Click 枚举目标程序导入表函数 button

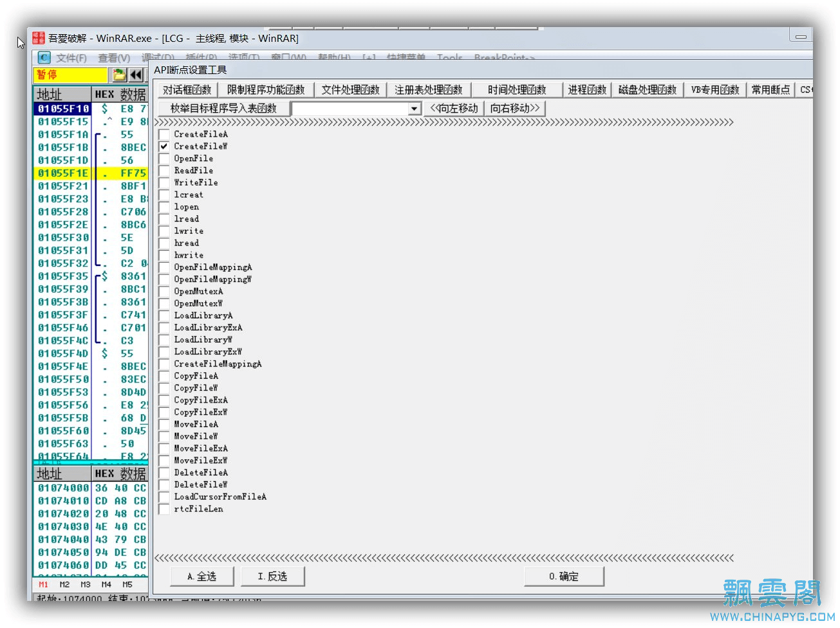point(223,108)
